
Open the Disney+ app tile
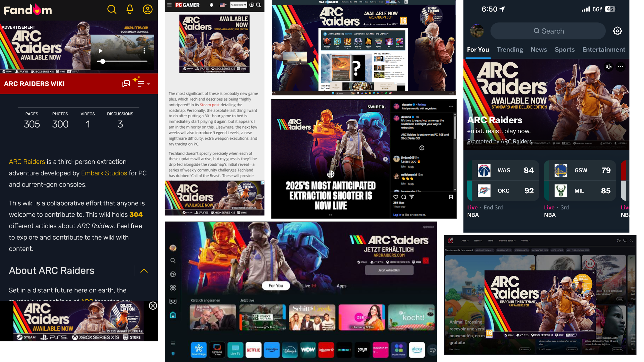tap(290, 350)
